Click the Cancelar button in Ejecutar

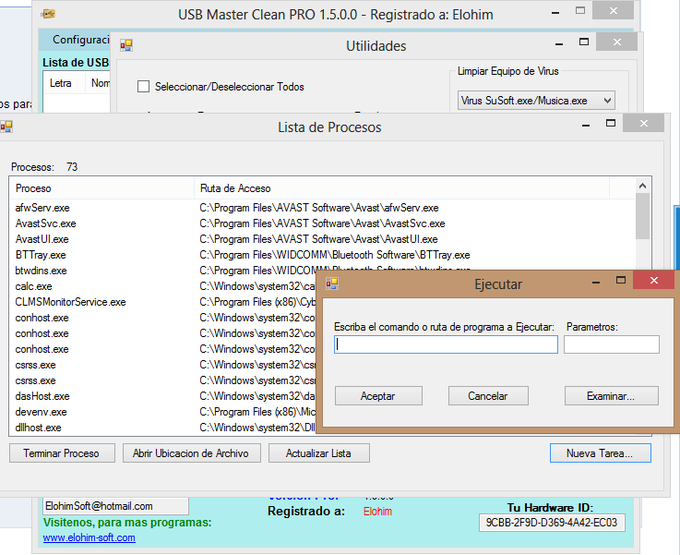pyautogui.click(x=488, y=396)
